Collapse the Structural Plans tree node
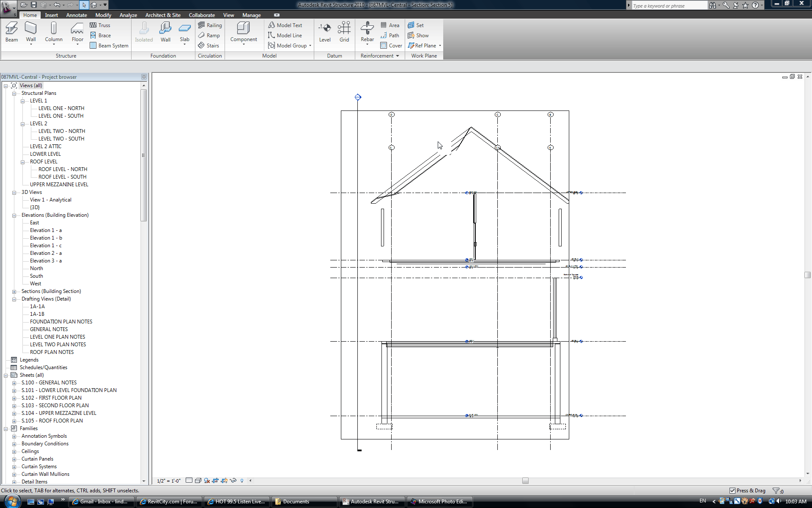 point(14,94)
